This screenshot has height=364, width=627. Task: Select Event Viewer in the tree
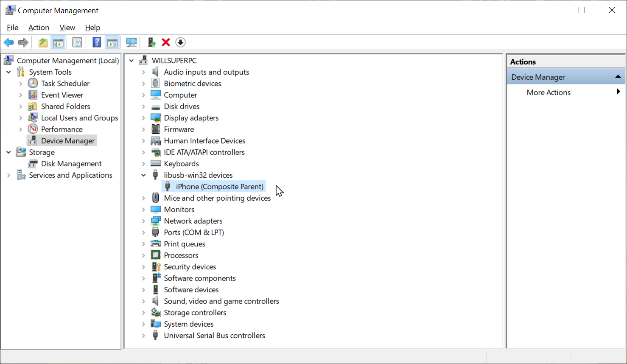[x=62, y=95]
